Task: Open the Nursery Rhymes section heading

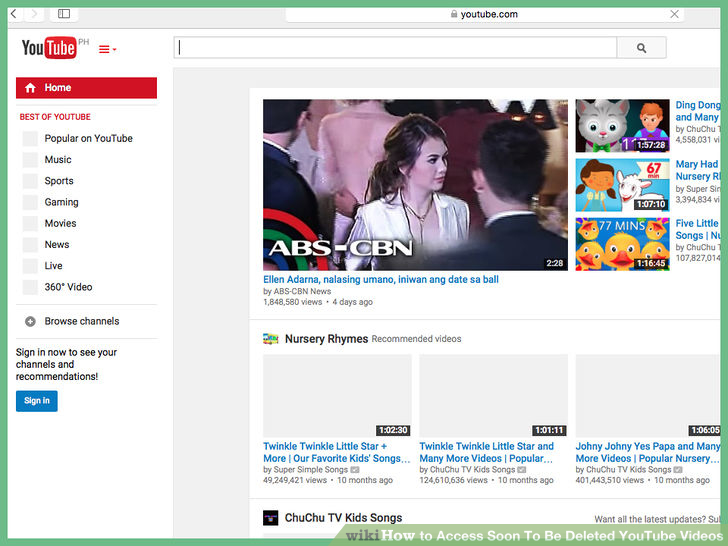Action: (326, 339)
